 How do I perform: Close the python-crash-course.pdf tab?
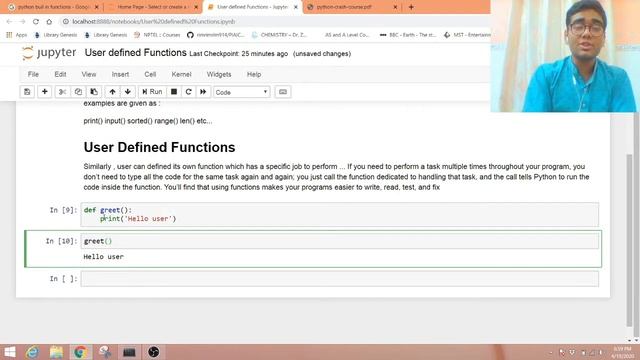tap(395, 7)
